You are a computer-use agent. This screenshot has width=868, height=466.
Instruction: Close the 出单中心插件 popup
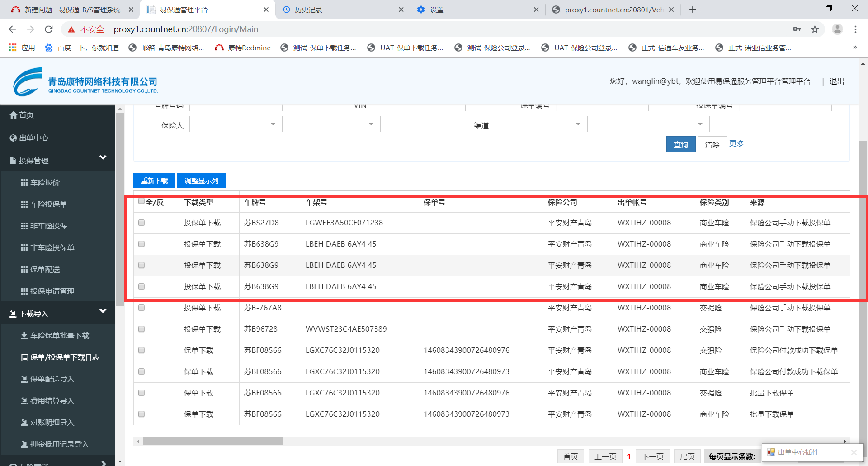tap(854, 452)
